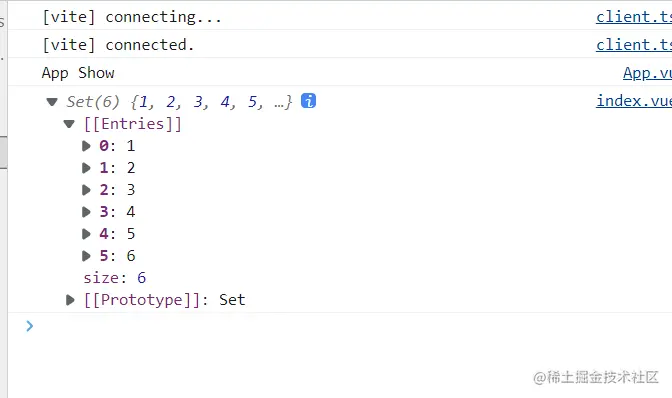This screenshot has height=398, width=672.
Task: Open client.ts link for connected message
Action: 634,45
